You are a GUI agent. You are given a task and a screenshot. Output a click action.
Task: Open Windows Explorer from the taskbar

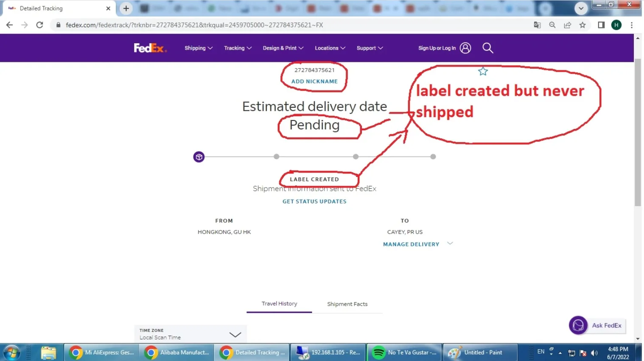[x=48, y=353]
